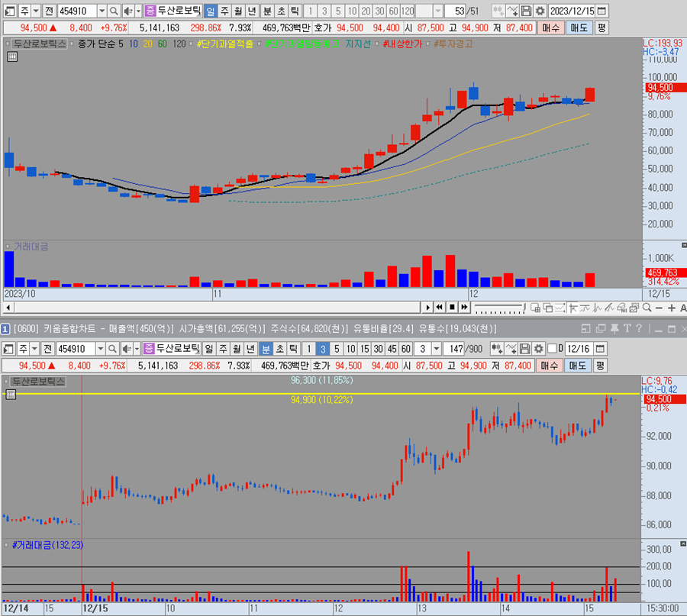Click the search magnifier in lower chart toolbar
Screen dimensions: 687x616
(x=113, y=349)
